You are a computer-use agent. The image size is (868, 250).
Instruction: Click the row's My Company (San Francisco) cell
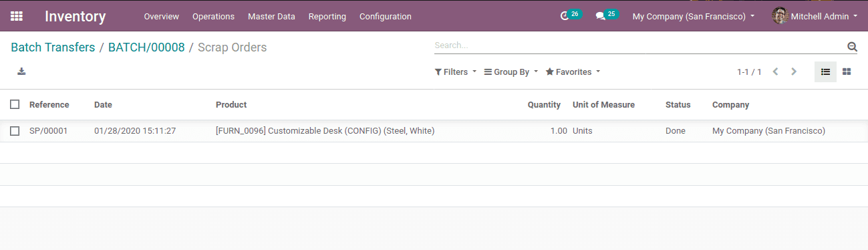point(768,131)
